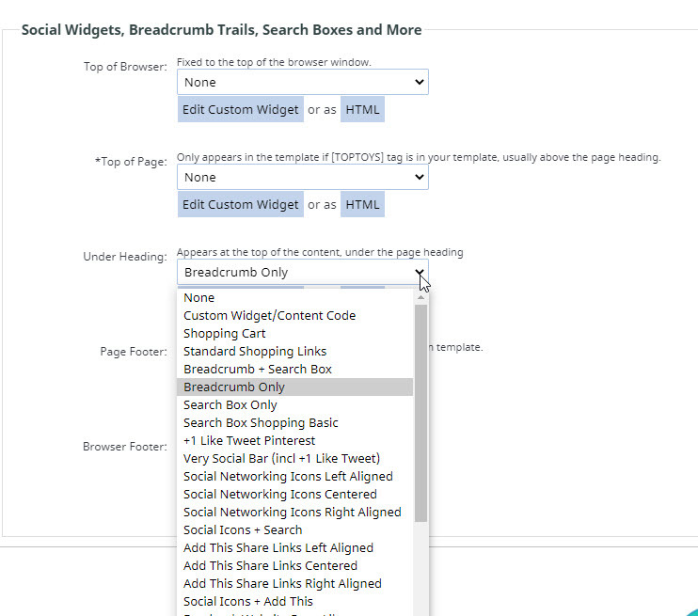Choose the highlighted Breadcrumb Only option
Screen dimensions: 698x616
234,387
